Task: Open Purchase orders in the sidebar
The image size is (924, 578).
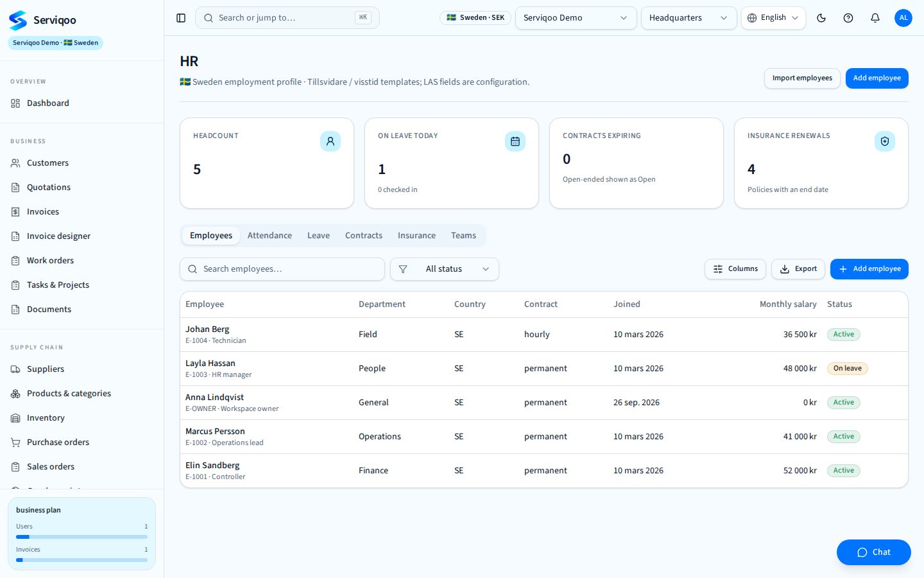Action: 81,442
